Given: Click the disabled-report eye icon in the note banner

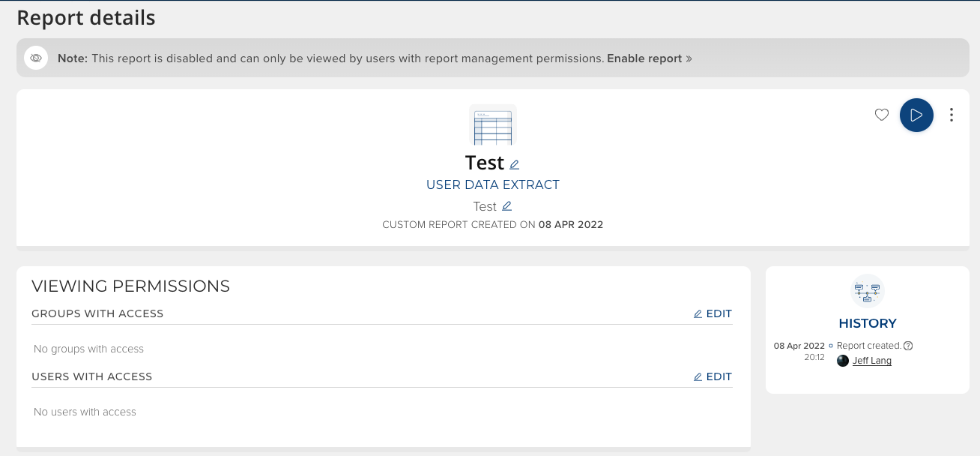Looking at the screenshot, I should pyautogui.click(x=36, y=58).
